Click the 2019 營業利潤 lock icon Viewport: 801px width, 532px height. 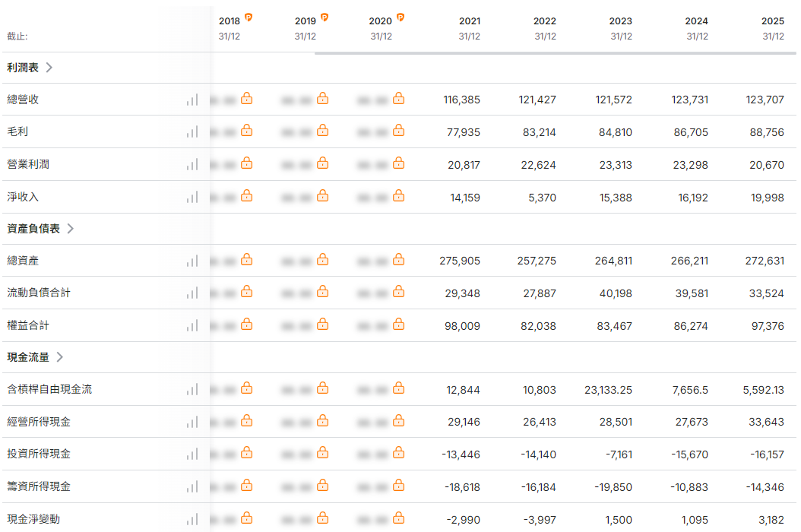pyautogui.click(x=323, y=163)
